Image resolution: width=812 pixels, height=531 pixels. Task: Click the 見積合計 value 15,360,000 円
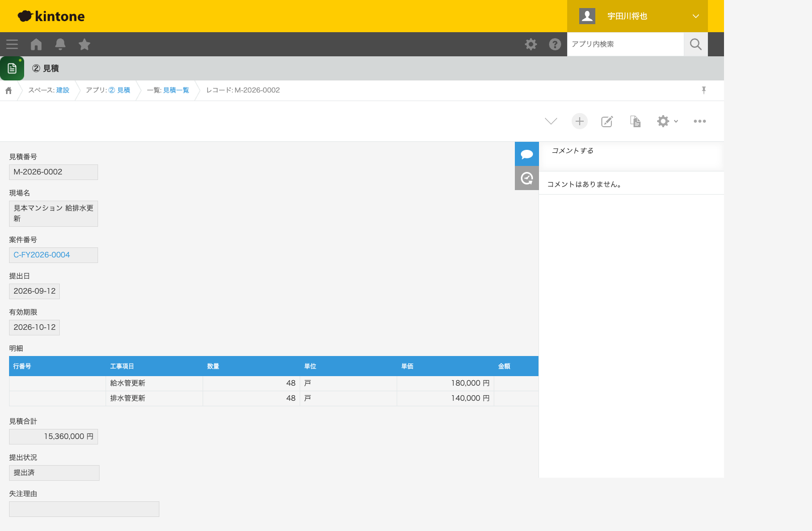coord(53,436)
